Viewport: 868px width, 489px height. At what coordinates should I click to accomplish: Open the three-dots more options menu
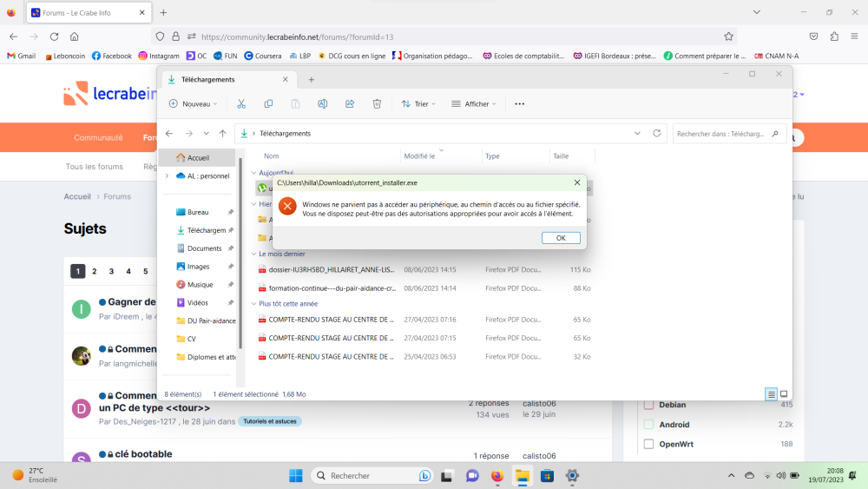(x=519, y=103)
